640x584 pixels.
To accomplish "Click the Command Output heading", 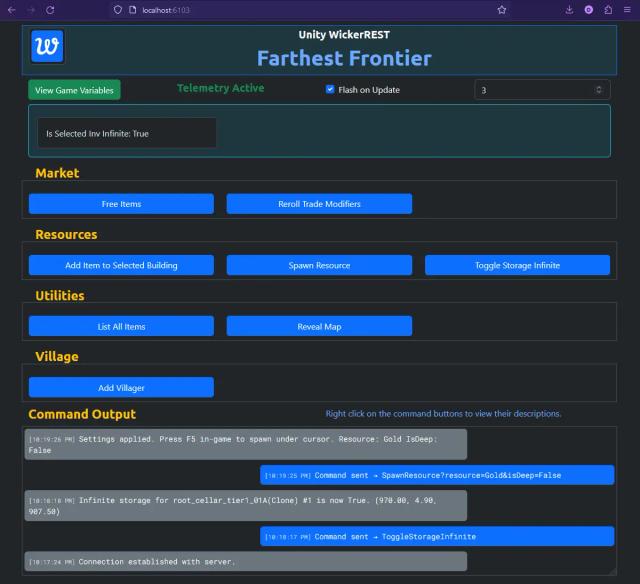I will coord(82,414).
